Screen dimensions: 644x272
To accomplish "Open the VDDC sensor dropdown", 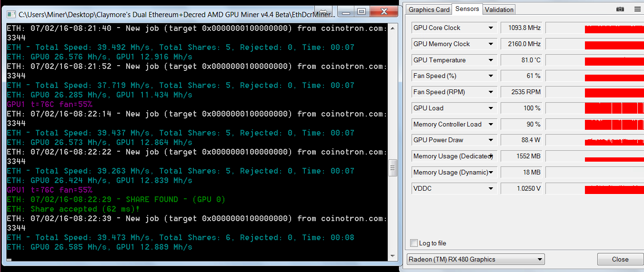I will pos(491,189).
